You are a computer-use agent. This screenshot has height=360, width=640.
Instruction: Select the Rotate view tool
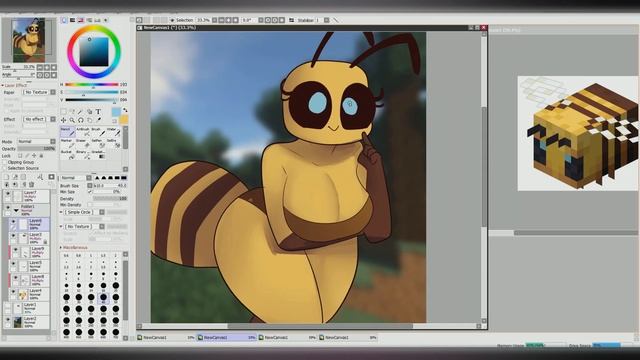81,120
